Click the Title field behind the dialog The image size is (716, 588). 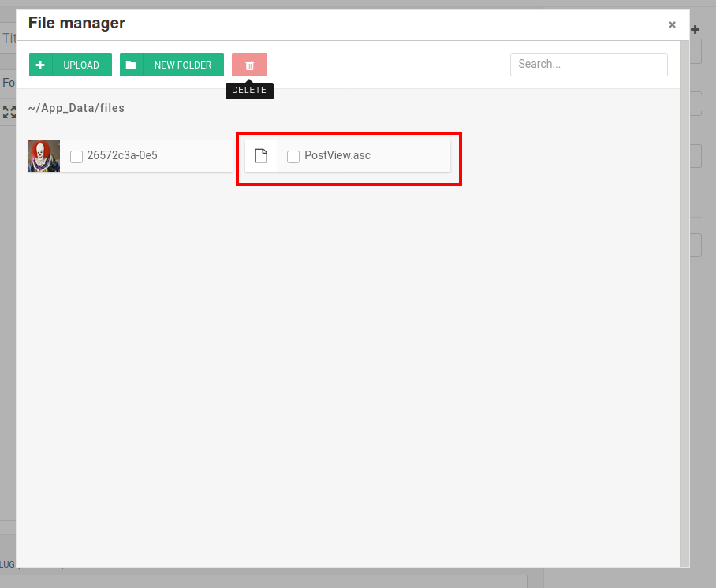click(x=9, y=38)
